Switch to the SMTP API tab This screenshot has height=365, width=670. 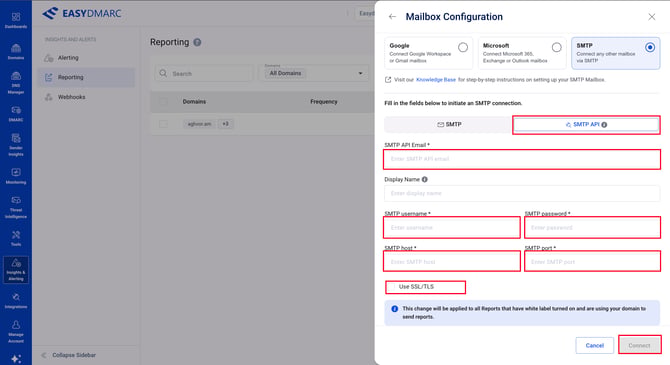tap(586, 124)
